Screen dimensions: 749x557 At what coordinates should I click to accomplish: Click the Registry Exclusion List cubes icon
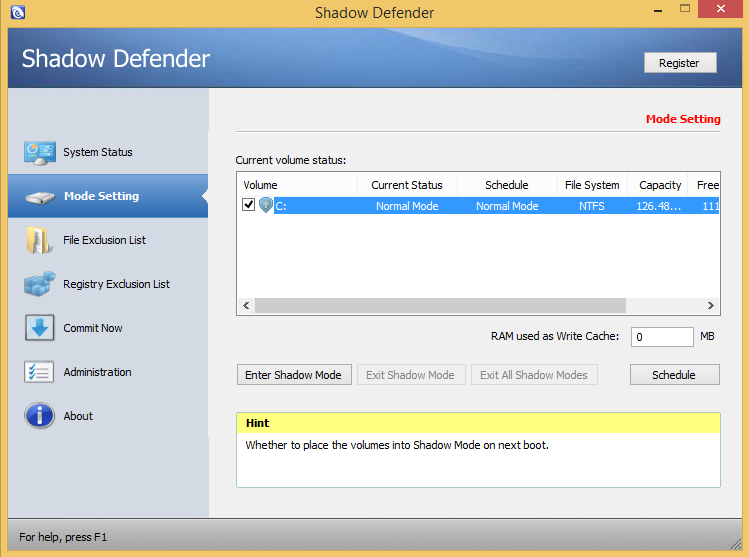(x=40, y=284)
